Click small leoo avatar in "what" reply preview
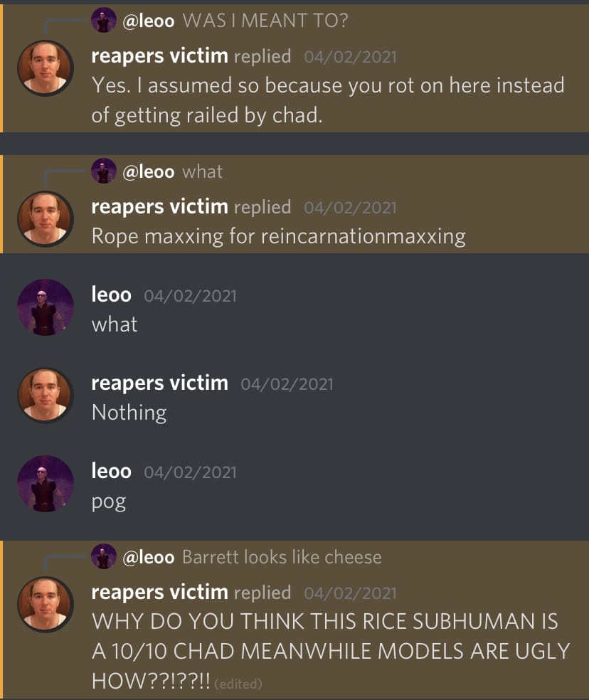589x700 pixels. tap(105, 171)
